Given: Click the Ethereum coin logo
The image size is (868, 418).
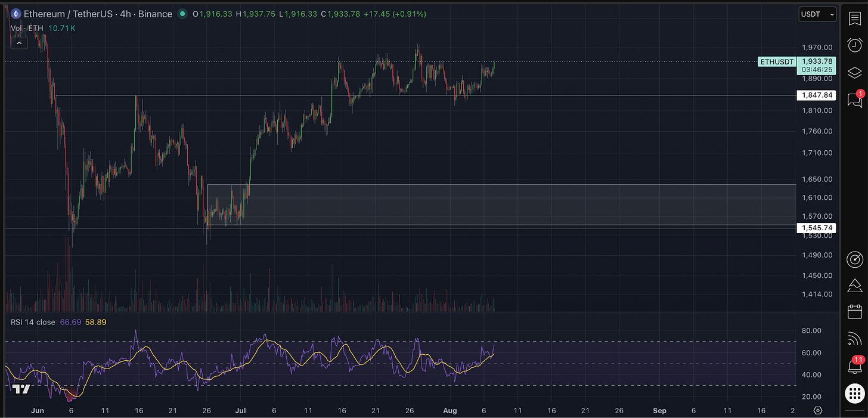Looking at the screenshot, I should coord(15,14).
